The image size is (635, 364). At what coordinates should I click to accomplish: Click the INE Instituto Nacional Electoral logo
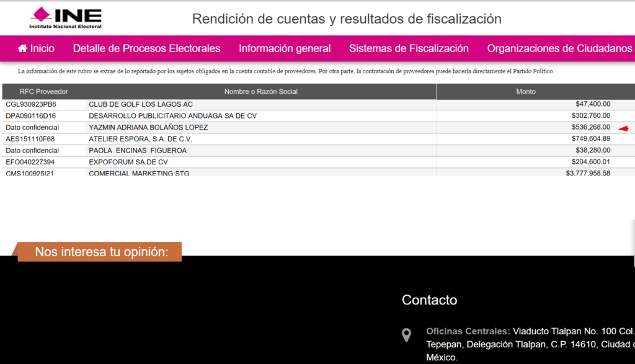click(x=66, y=18)
